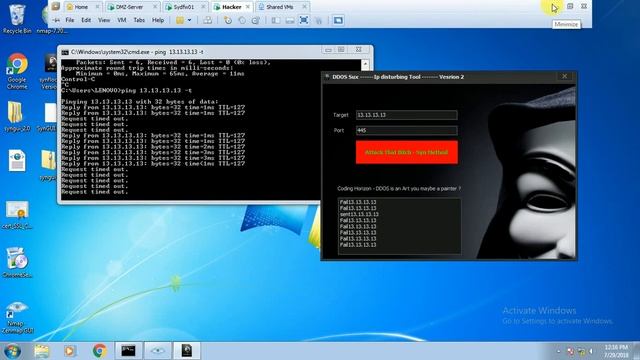This screenshot has height=360, width=640.
Task: Open the View menu in VMware
Action: (x=104, y=20)
